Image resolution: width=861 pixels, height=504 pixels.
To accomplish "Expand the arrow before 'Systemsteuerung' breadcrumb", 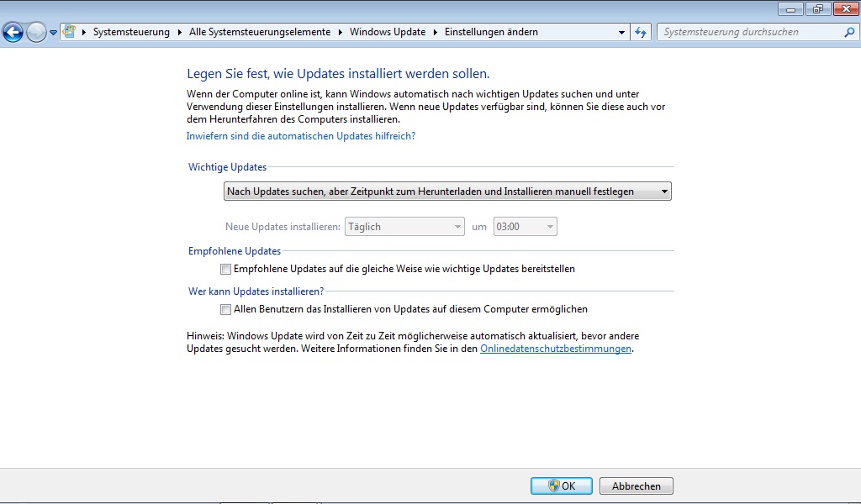I will pos(84,33).
